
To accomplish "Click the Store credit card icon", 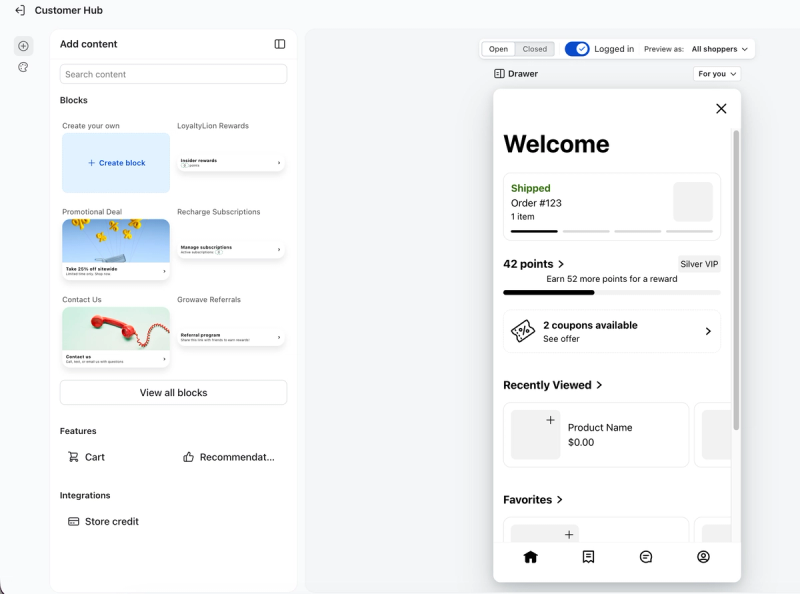I will tap(73, 522).
